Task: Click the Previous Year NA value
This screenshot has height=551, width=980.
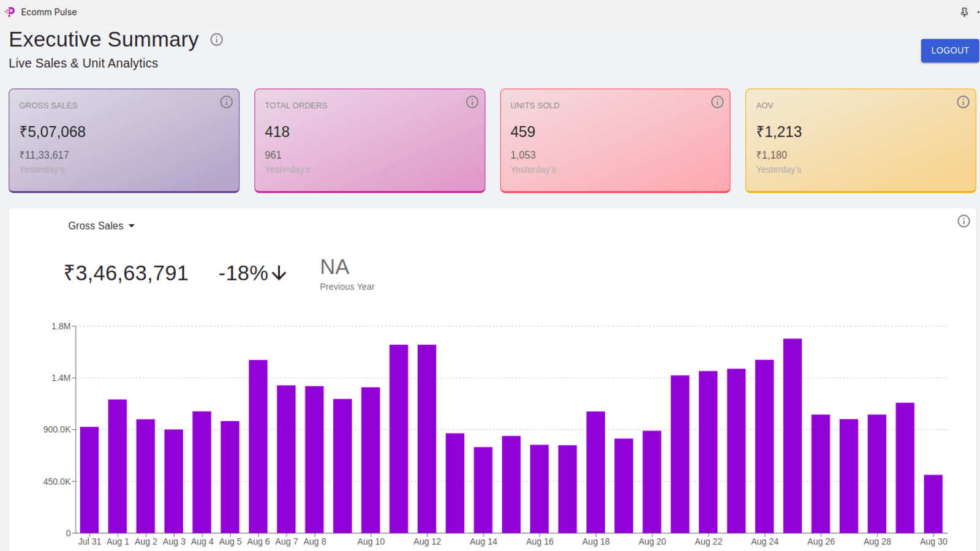Action: [334, 267]
